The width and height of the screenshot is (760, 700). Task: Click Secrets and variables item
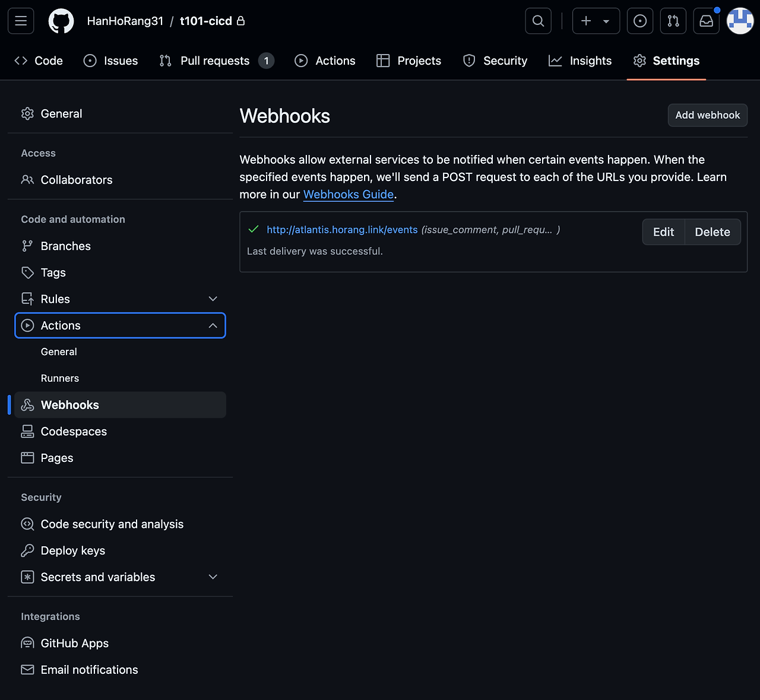click(x=120, y=577)
